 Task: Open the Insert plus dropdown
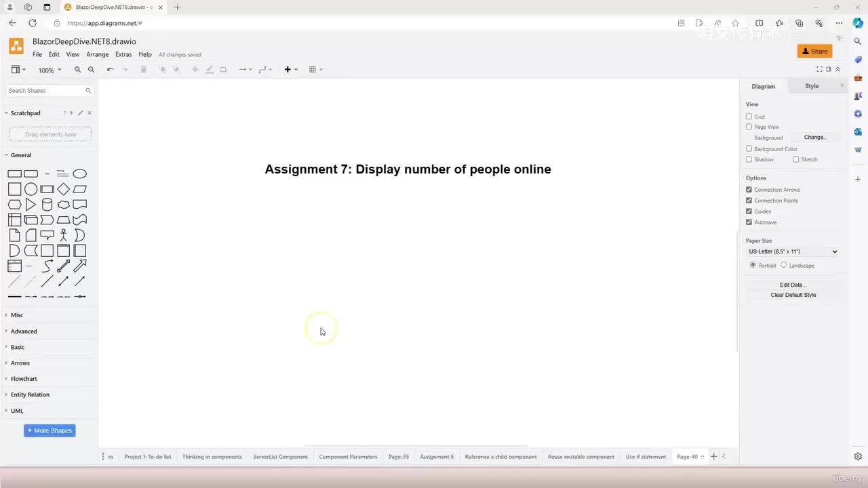(x=291, y=70)
